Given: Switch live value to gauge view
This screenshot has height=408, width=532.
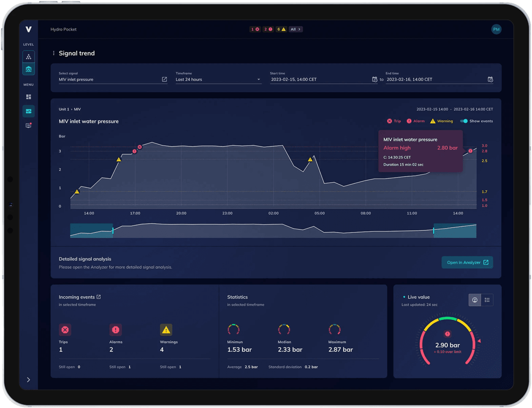Looking at the screenshot, I should 475,300.
